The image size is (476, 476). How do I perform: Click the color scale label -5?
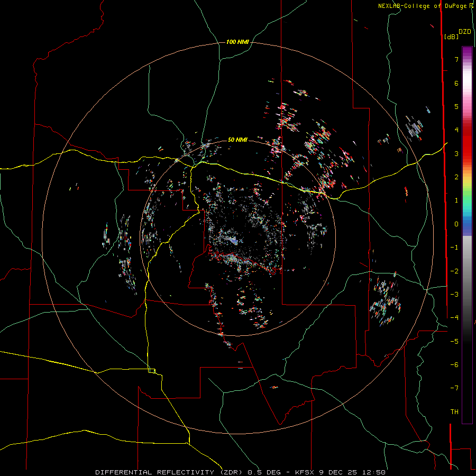pos(454,342)
